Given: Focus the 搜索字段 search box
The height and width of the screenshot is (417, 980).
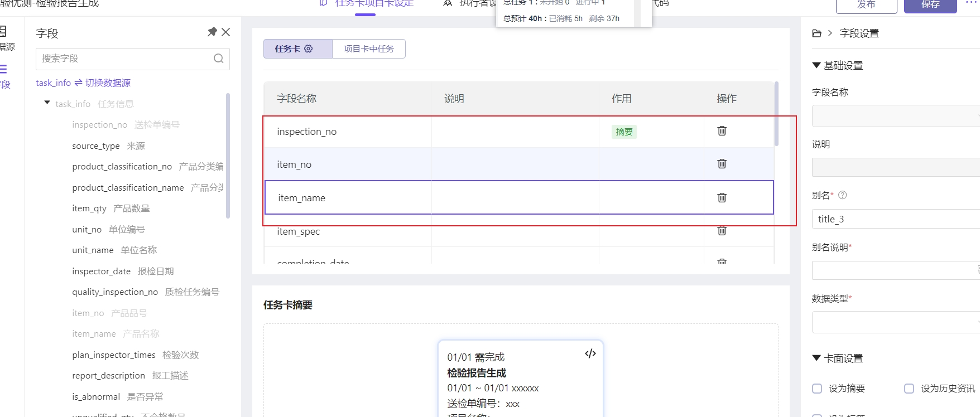Looking at the screenshot, I should [x=133, y=59].
